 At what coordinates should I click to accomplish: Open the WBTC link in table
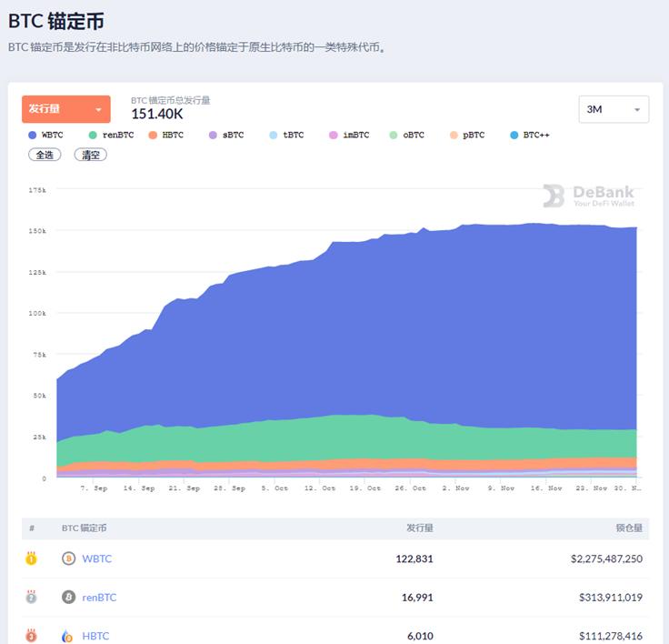(97, 558)
